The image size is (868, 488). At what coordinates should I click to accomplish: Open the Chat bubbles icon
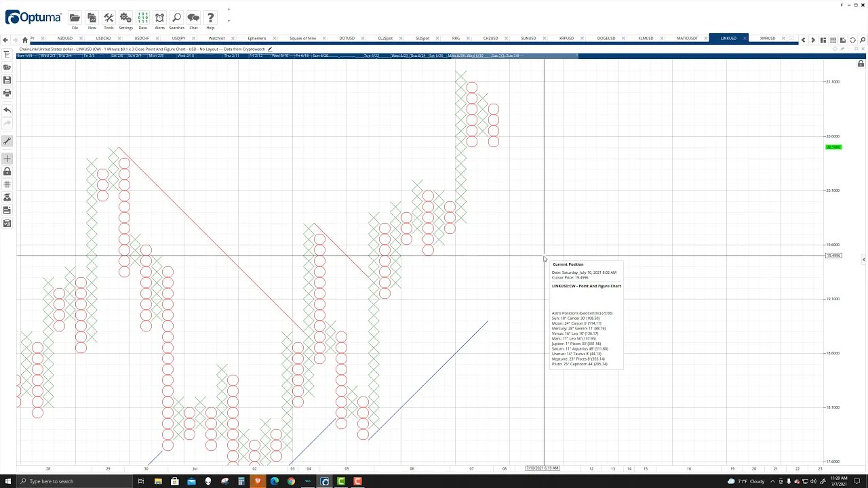193,18
